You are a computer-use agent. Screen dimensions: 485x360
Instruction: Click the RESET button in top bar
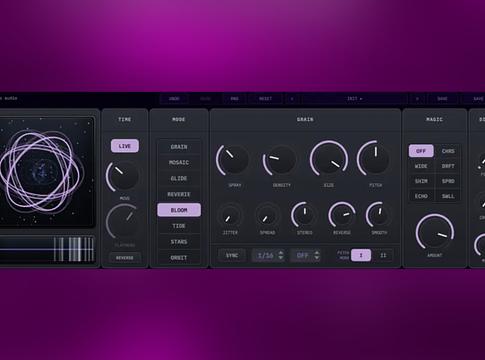[x=265, y=99]
